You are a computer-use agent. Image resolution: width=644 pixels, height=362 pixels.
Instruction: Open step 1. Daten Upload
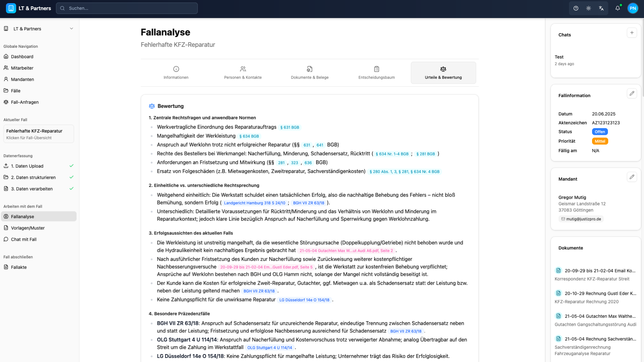[27, 166]
